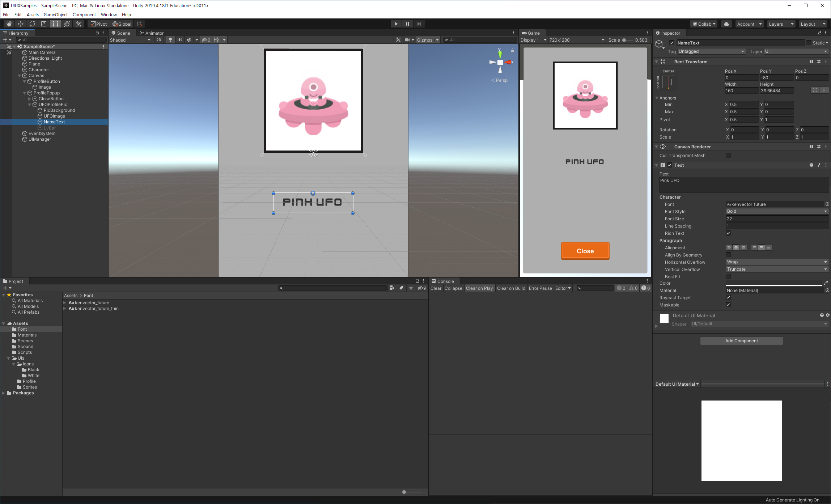This screenshot has width=831, height=504.
Task: Select the Hand tool in toolbar
Action: (9, 24)
